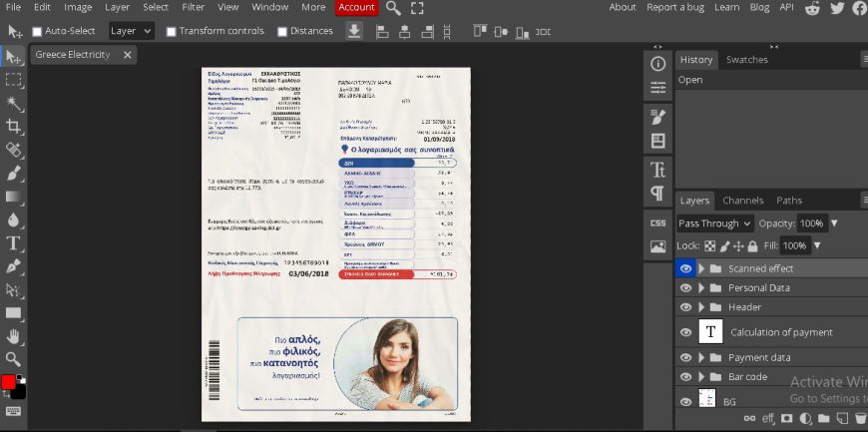Image resolution: width=868 pixels, height=432 pixels.
Task: Select the Rectangle shape tool
Action: point(14,313)
